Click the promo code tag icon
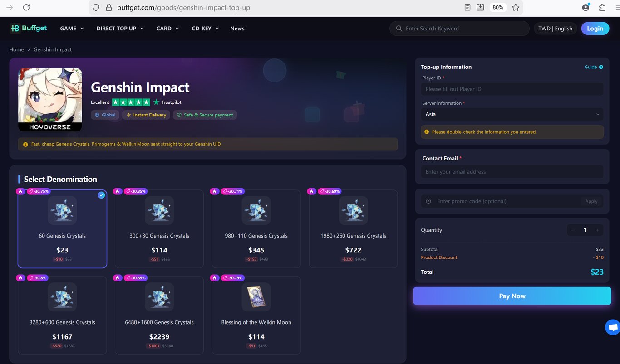620x364 pixels. [428, 201]
